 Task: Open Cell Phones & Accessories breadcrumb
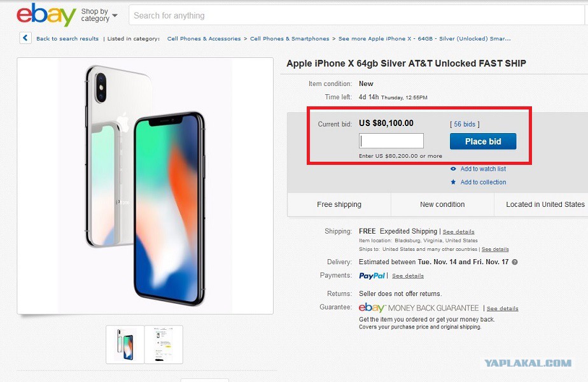pos(204,39)
